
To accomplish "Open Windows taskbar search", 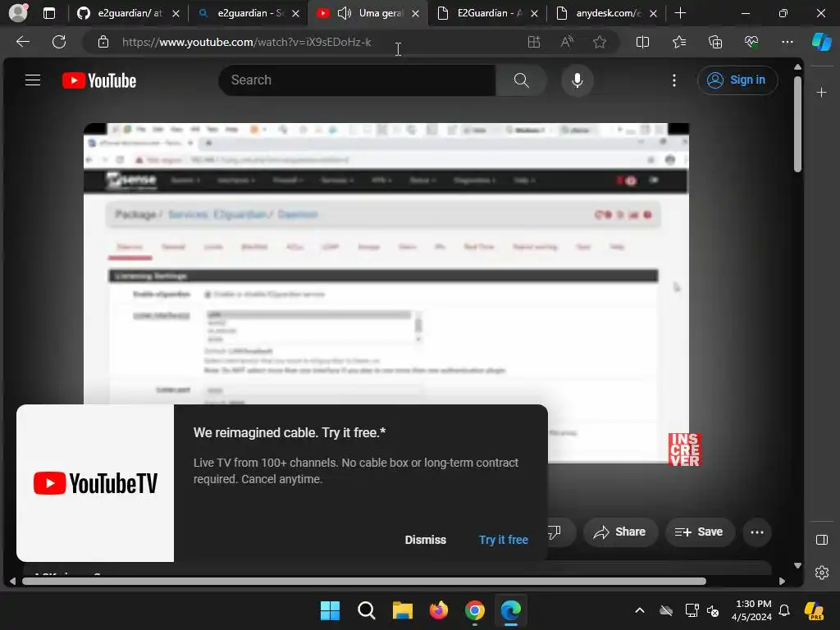I will point(367,610).
